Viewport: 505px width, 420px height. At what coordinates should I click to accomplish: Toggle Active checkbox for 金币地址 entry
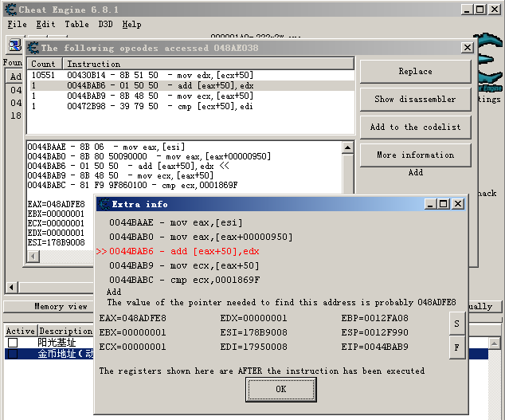coord(13,354)
